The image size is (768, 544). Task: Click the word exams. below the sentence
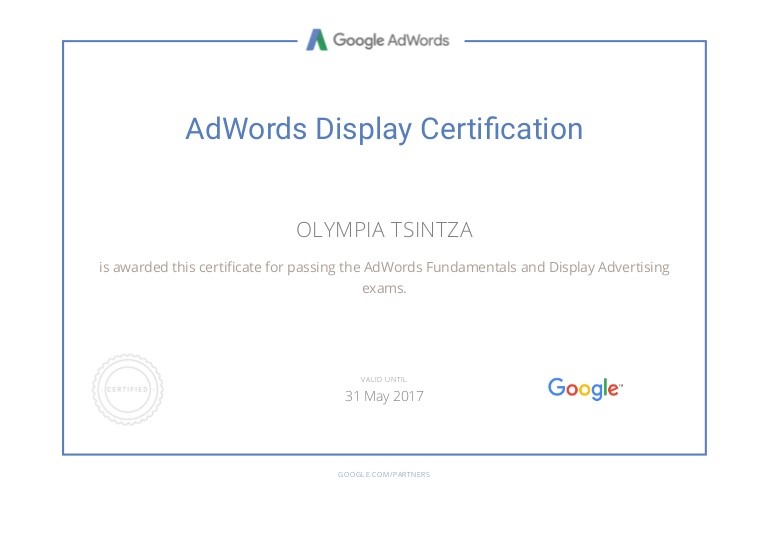384,288
